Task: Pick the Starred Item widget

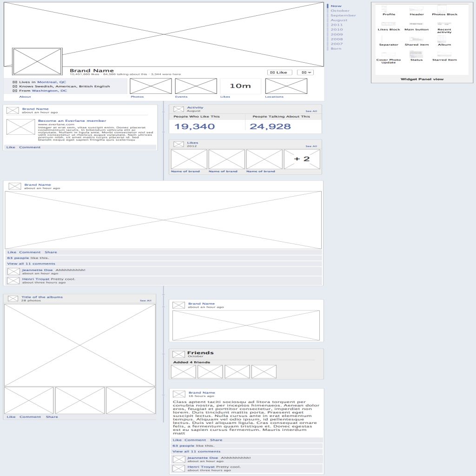Action: tap(444, 54)
